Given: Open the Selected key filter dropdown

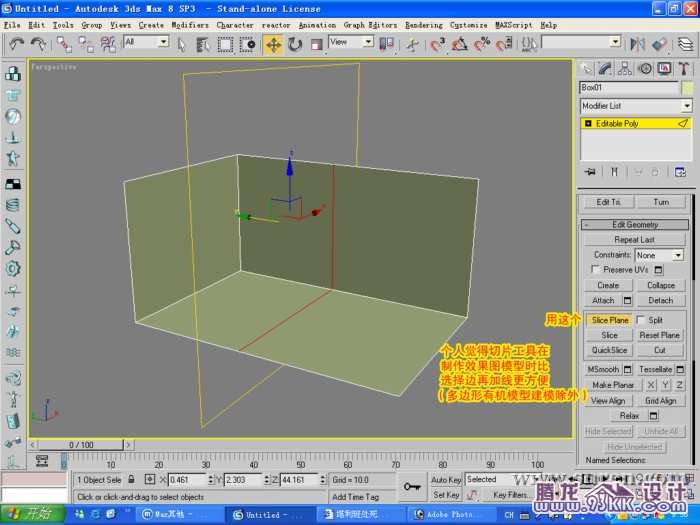Looking at the screenshot, I should click(x=503, y=479).
